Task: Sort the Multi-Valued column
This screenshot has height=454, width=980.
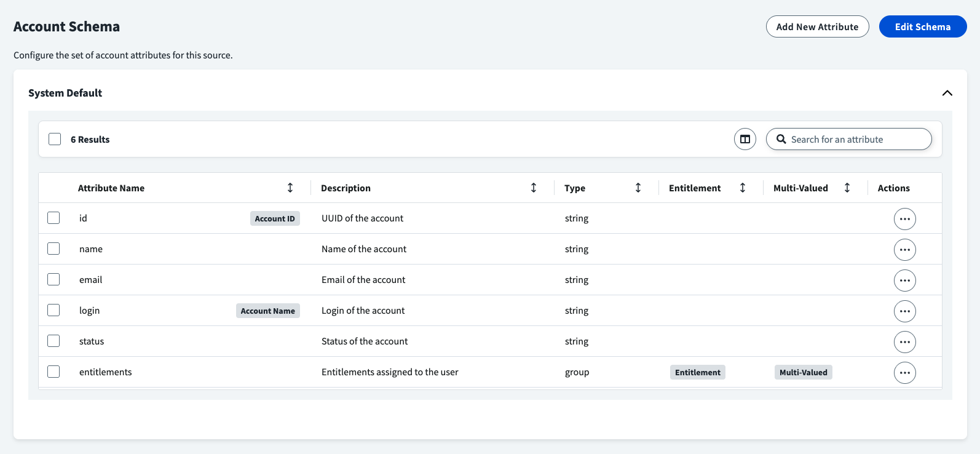Action: pyautogui.click(x=847, y=188)
